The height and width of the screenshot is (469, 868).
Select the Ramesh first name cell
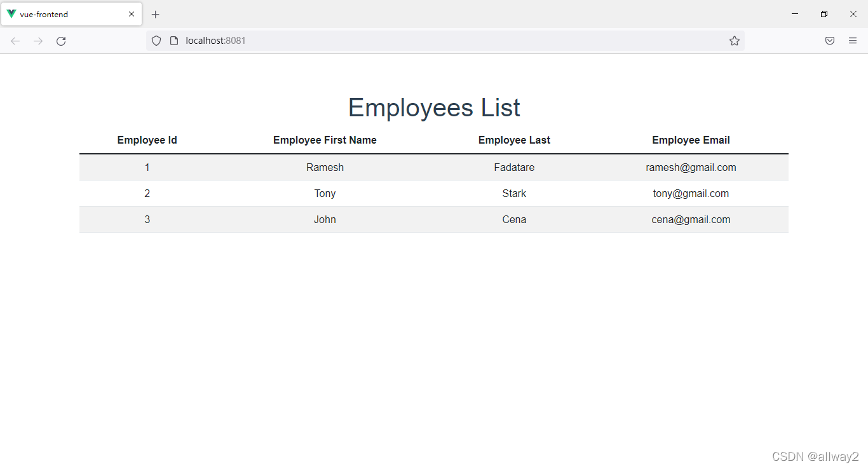325,168
